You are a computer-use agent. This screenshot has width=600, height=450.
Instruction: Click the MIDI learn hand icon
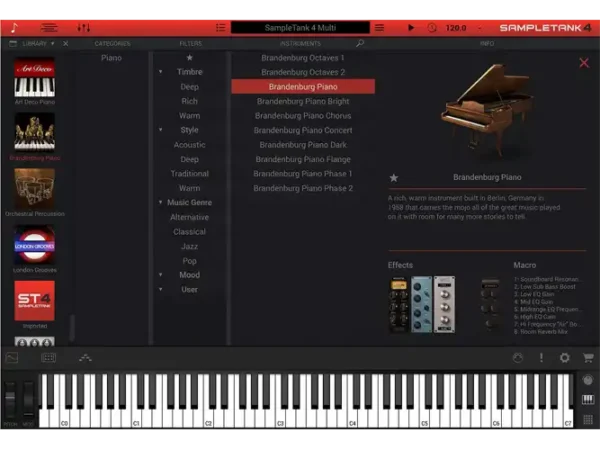(x=518, y=358)
